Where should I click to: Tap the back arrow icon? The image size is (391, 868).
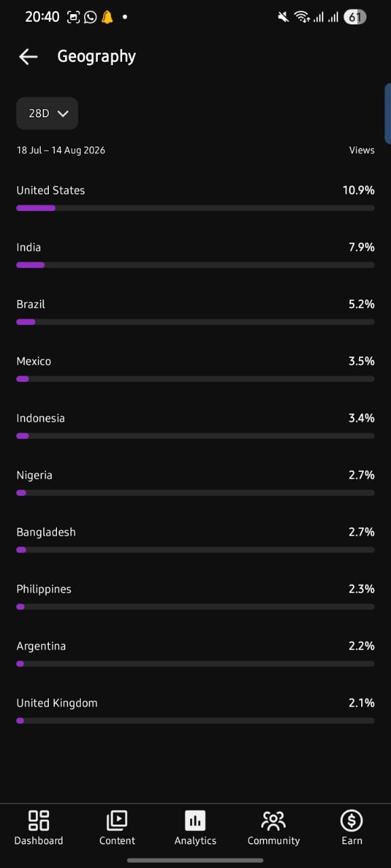(28, 56)
